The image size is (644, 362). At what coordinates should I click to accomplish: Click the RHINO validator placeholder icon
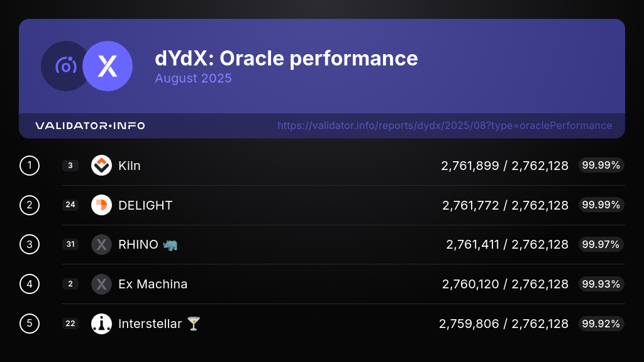[101, 244]
